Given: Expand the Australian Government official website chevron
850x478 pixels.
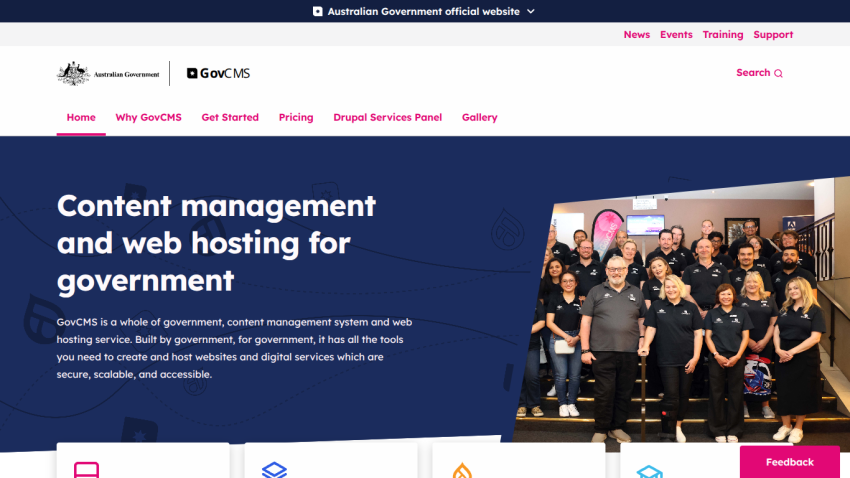Looking at the screenshot, I should pos(531,11).
